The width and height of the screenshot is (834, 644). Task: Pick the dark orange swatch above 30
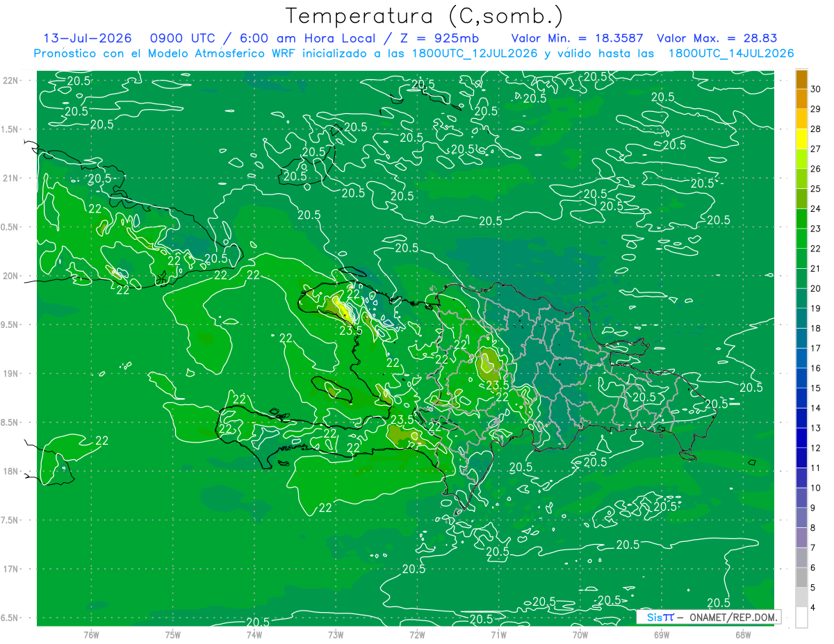click(x=801, y=79)
